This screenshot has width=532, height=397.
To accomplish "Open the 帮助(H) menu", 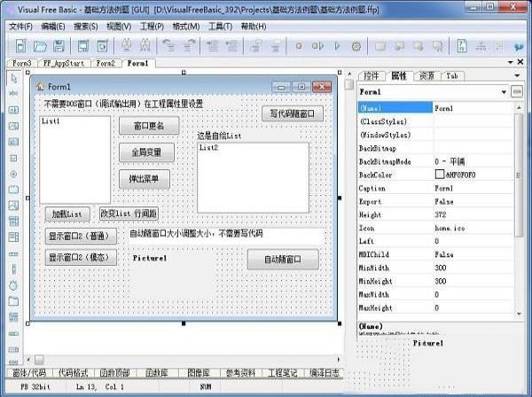I will click(254, 27).
